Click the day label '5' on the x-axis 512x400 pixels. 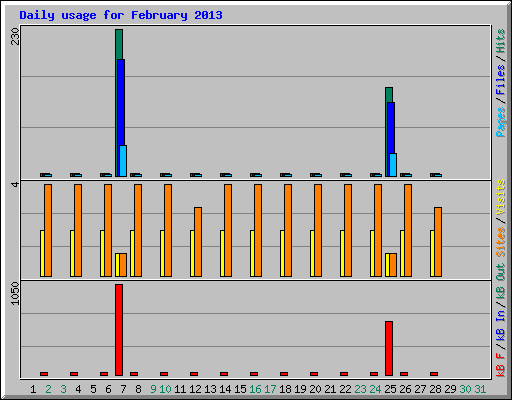(x=93, y=389)
